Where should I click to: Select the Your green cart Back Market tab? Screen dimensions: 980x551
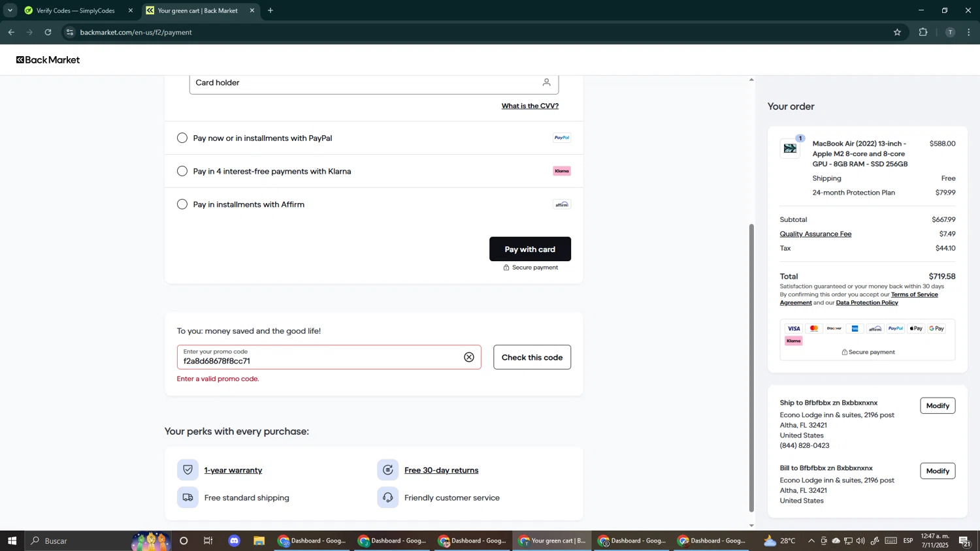pyautogui.click(x=198, y=10)
